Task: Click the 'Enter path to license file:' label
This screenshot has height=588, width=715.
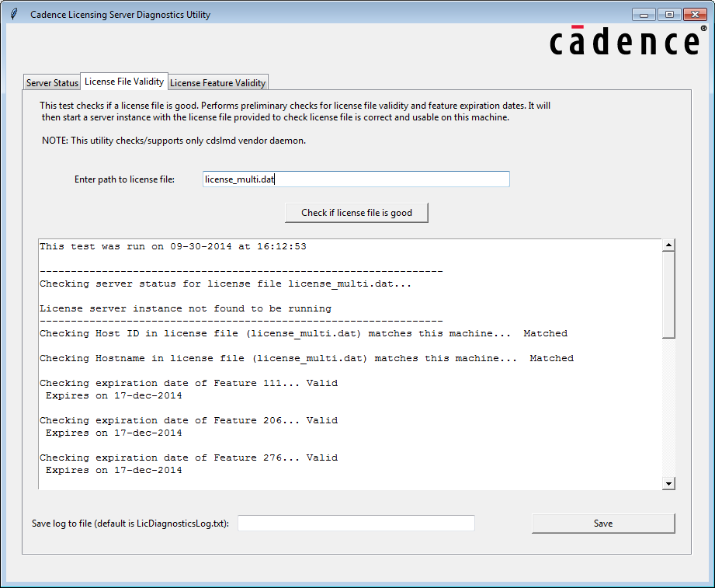Action: point(124,179)
